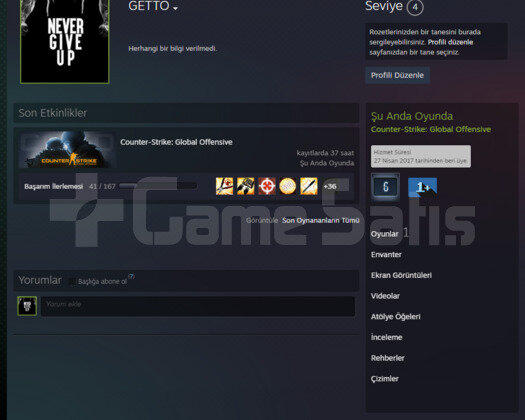Click the Never Give Up profile avatar
The image size is (525, 420).
(65, 41)
